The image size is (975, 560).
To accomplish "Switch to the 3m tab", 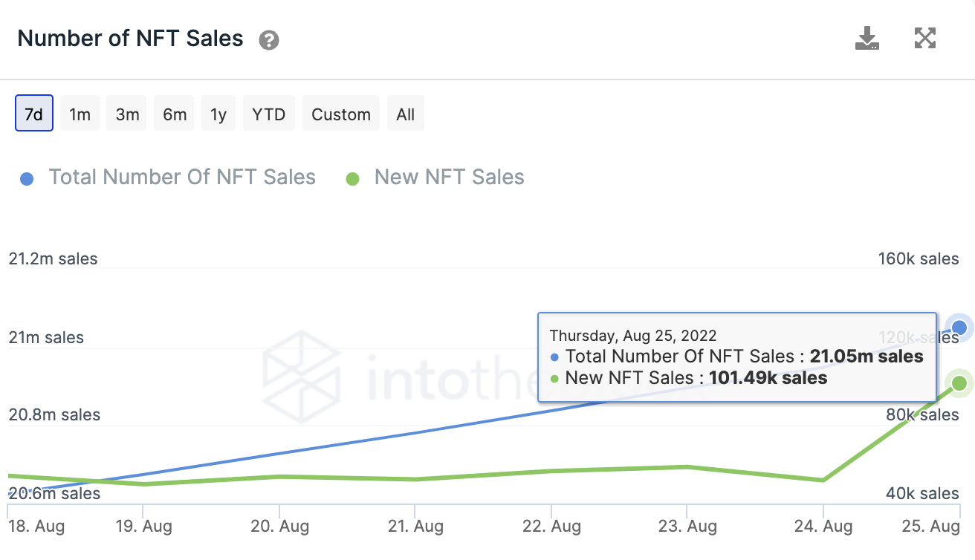I will tap(126, 113).
